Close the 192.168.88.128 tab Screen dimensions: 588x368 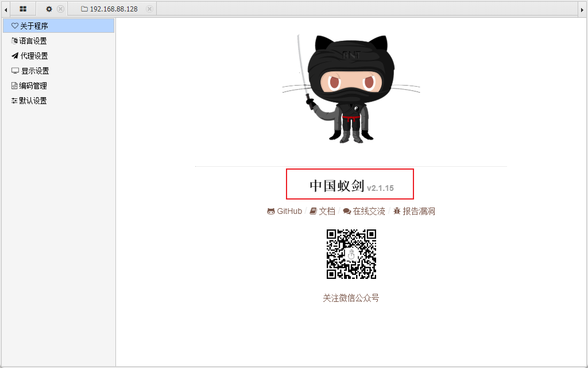coord(149,9)
